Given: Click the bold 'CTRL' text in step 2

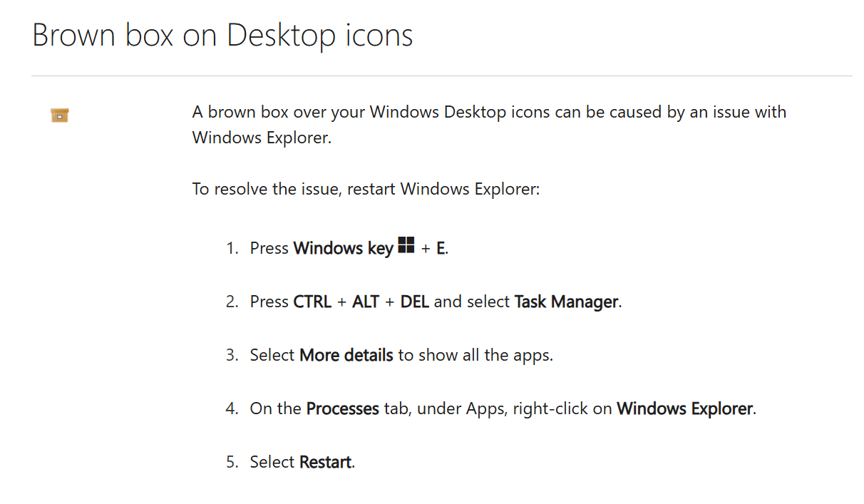Looking at the screenshot, I should click(x=312, y=302).
